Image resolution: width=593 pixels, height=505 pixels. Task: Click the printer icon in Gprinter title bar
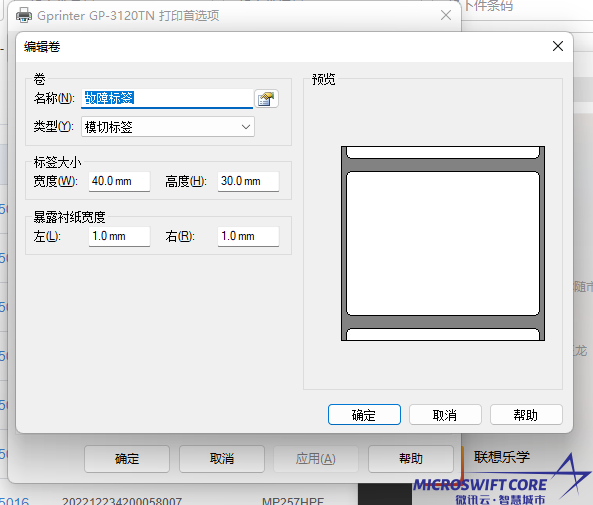tap(24, 16)
